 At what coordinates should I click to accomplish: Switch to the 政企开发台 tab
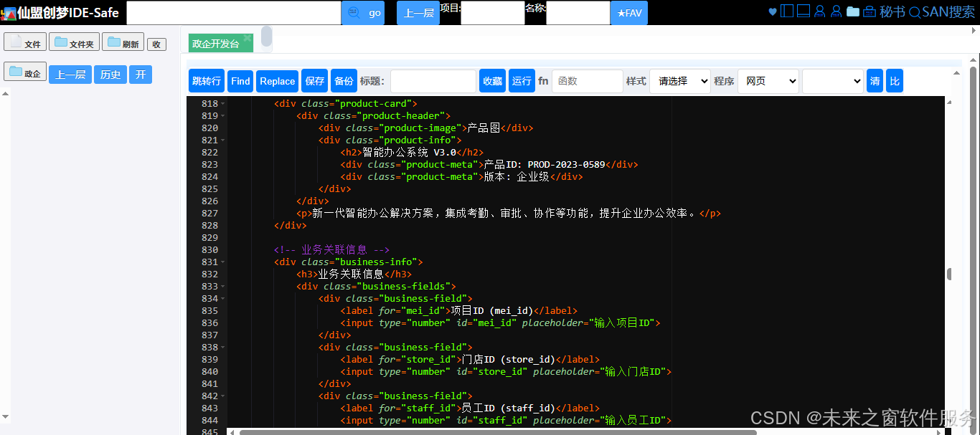pos(215,44)
